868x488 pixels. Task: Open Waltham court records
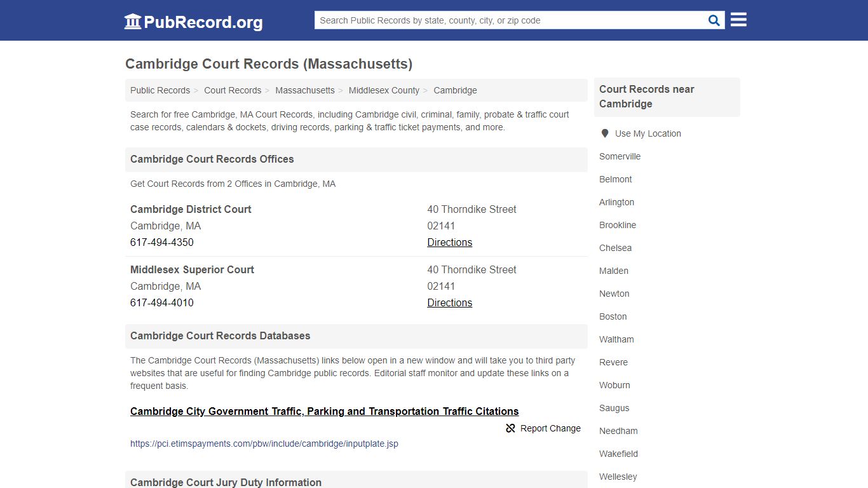pos(616,339)
